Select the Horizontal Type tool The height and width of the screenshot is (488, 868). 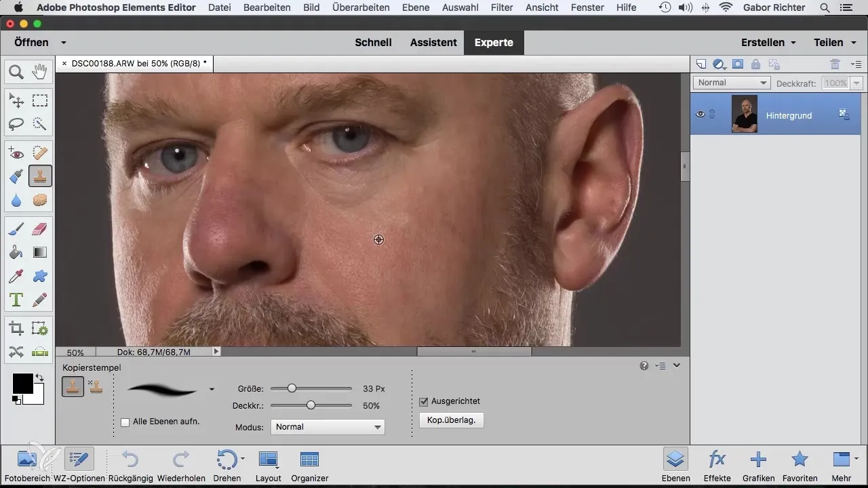[16, 299]
